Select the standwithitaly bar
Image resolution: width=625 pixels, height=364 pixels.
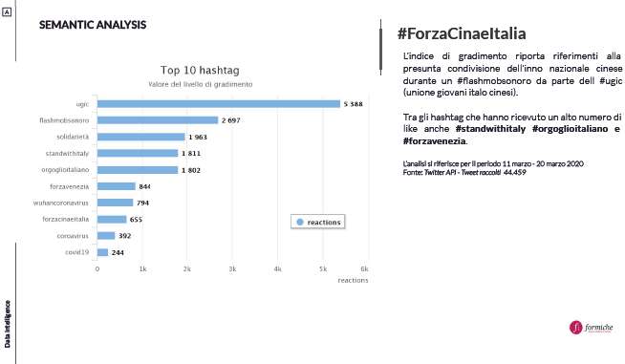pyautogui.click(x=138, y=154)
